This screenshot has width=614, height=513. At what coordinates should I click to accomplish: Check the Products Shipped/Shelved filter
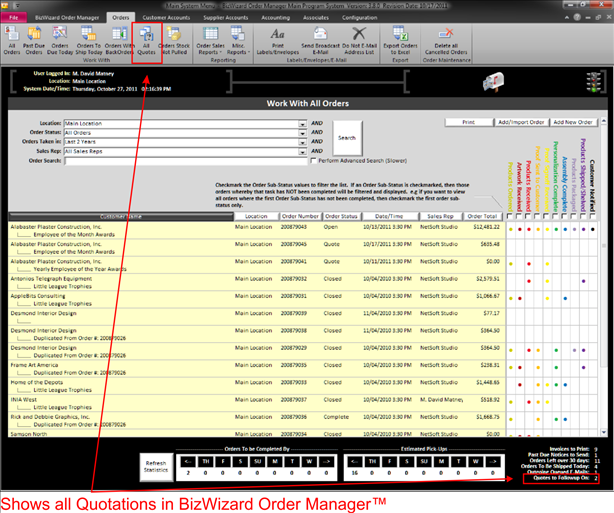(x=583, y=216)
